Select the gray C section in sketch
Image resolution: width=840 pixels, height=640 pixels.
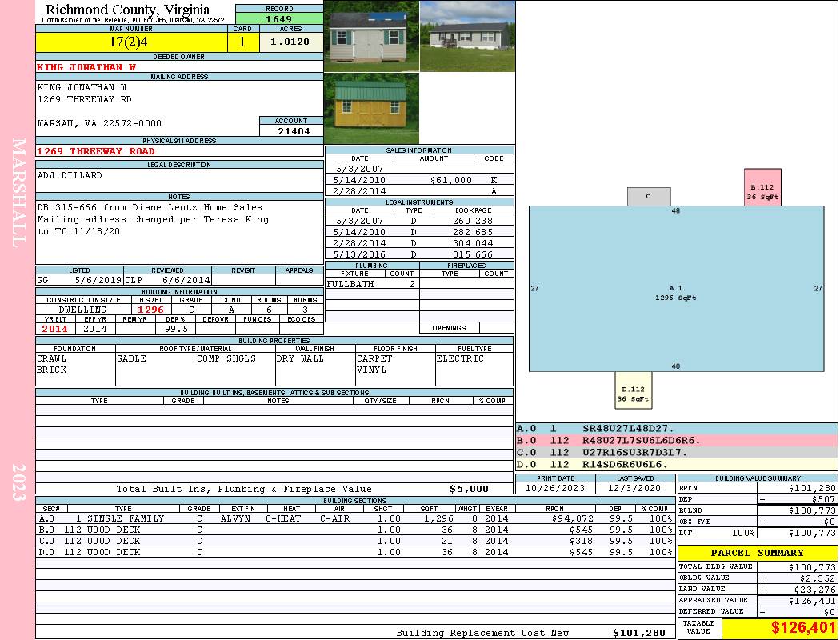(x=648, y=196)
